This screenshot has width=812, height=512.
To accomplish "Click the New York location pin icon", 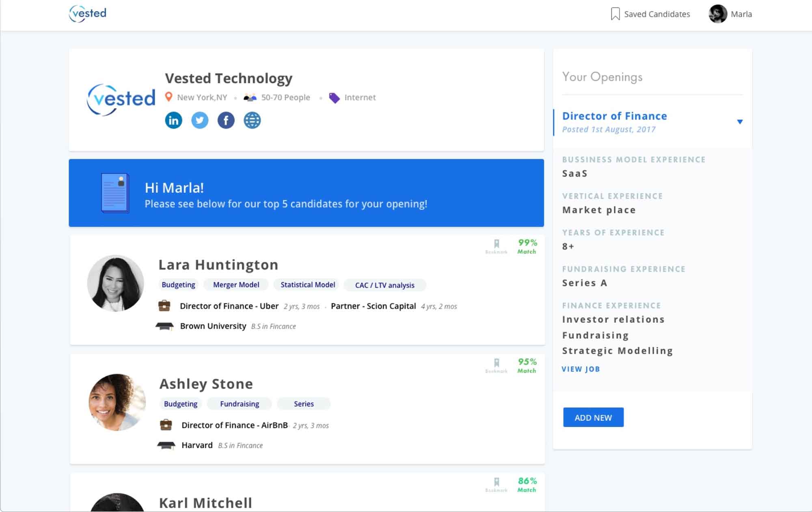I will (x=168, y=97).
